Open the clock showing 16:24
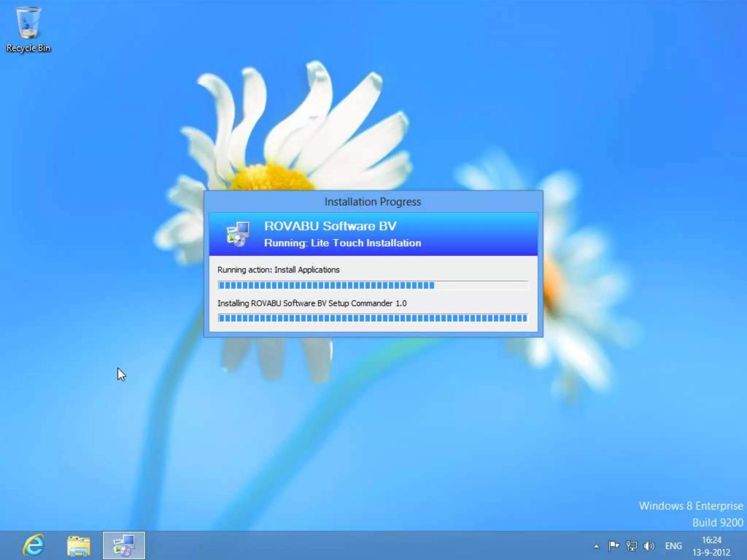The height and width of the screenshot is (560, 747). tap(711, 546)
